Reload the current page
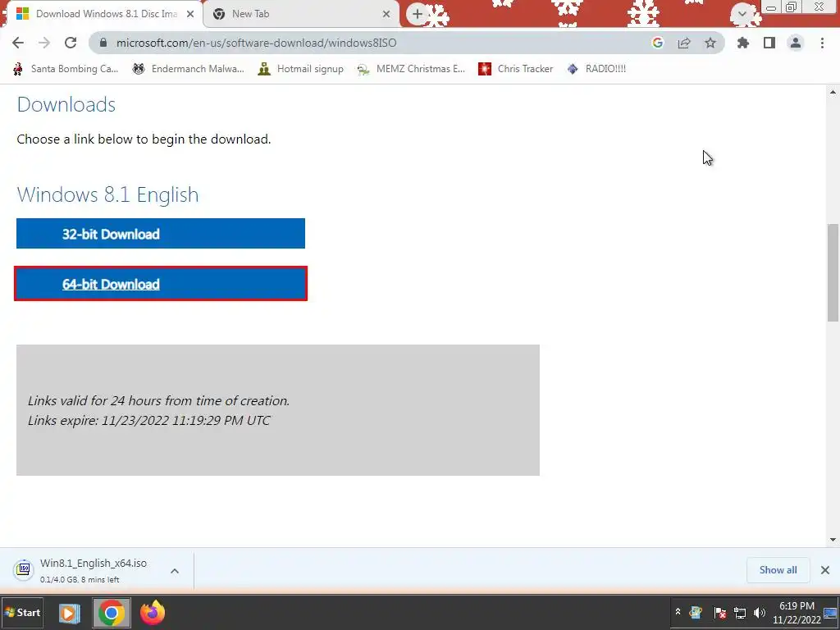 [x=71, y=43]
